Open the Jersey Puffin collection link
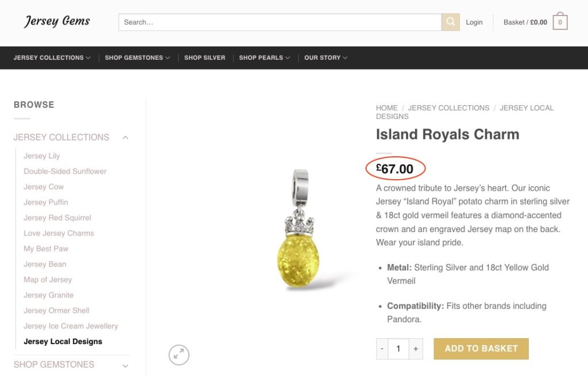The height and width of the screenshot is (375, 588). (x=45, y=202)
